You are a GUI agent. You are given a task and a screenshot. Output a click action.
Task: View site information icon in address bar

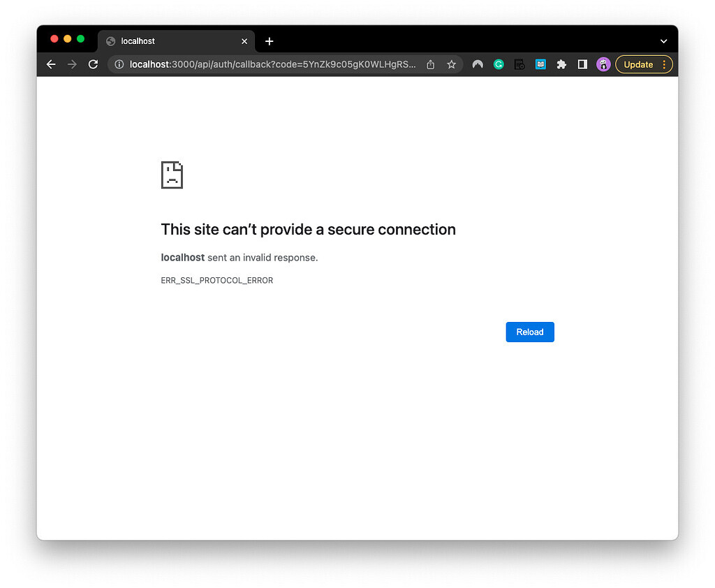click(119, 64)
